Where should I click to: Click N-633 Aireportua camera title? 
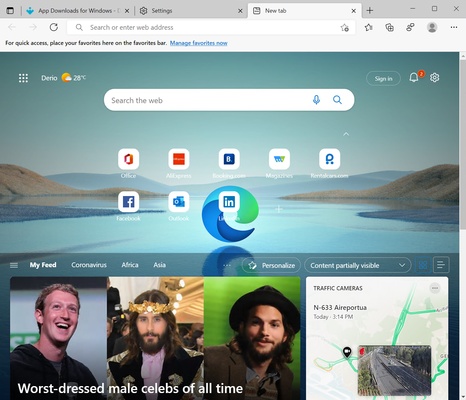[340, 307]
